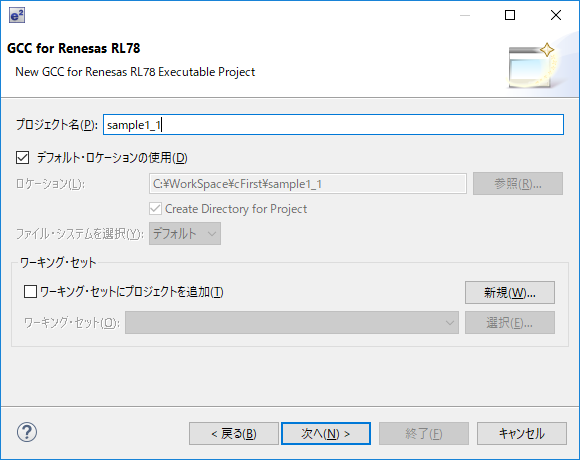Close the wizard window
The height and width of the screenshot is (460, 580).
click(556, 15)
